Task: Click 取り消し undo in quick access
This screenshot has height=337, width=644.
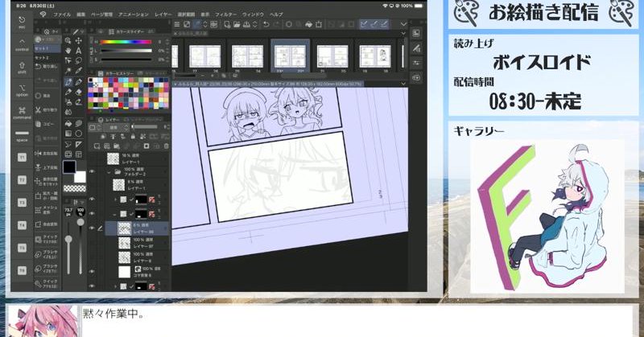Action: (47, 67)
